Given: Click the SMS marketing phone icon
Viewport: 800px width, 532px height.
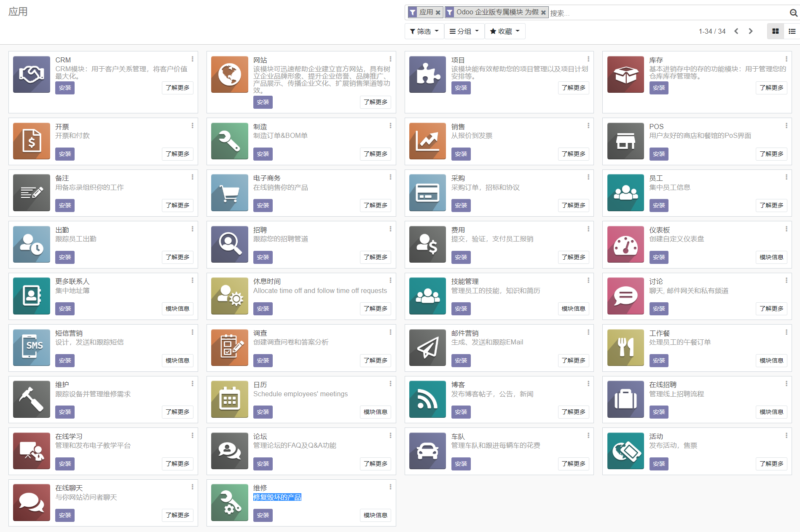Looking at the screenshot, I should (32, 348).
